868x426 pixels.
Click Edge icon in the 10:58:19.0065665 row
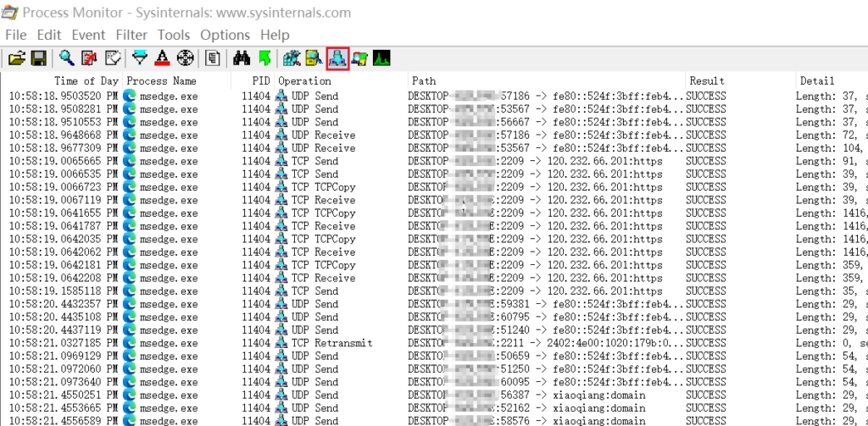130,161
